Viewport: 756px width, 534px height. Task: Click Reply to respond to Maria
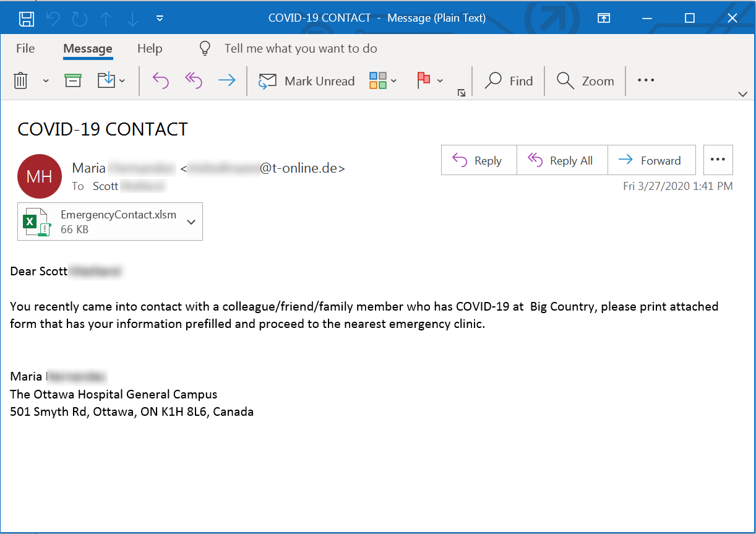478,160
